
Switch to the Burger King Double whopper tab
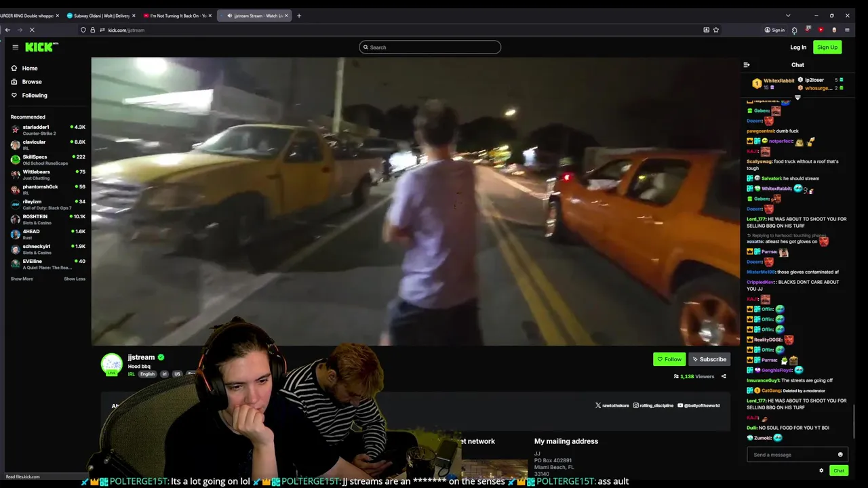(27, 16)
